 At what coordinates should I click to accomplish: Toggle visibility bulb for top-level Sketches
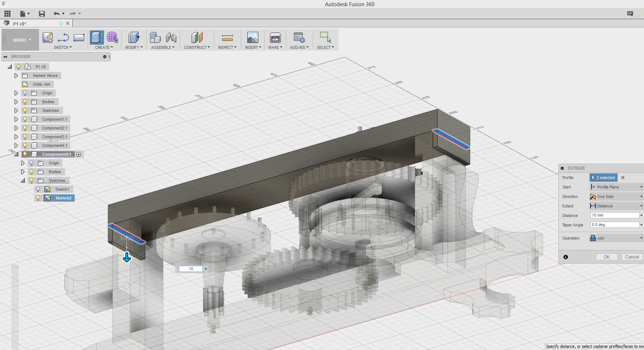[x=25, y=110]
